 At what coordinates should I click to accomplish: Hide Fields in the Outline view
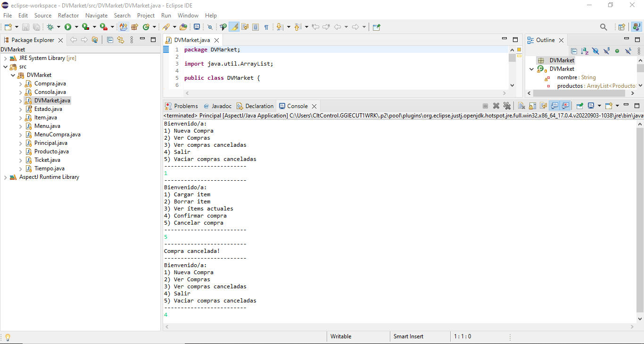595,51
